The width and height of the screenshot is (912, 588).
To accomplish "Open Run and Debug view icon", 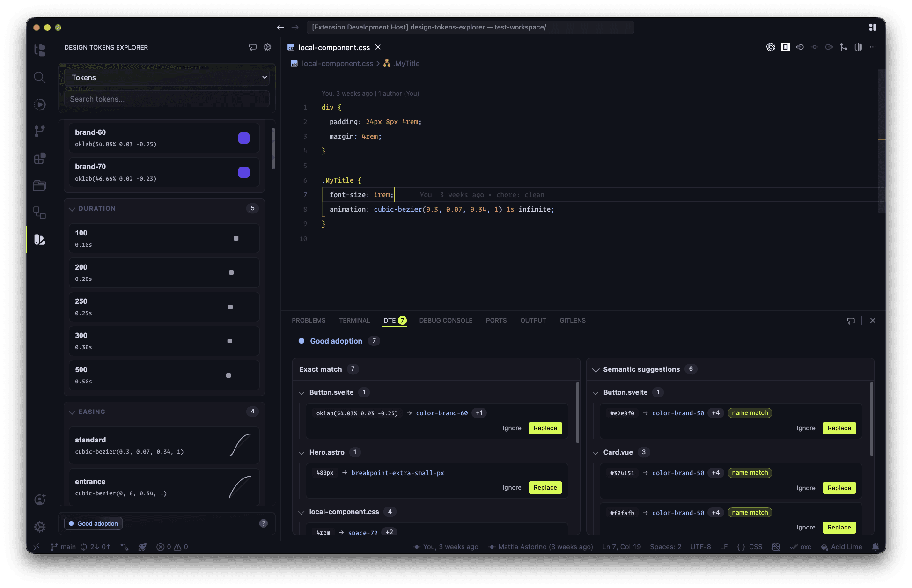I will click(x=40, y=104).
